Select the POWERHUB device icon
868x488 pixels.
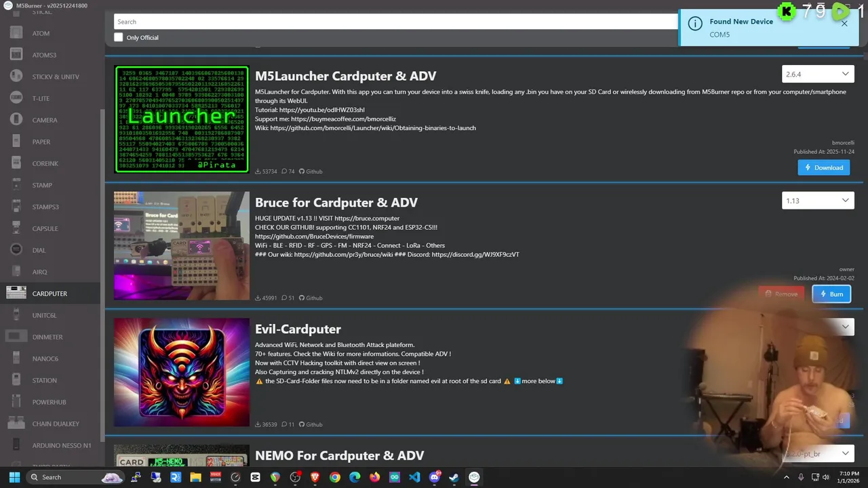coord(16,402)
